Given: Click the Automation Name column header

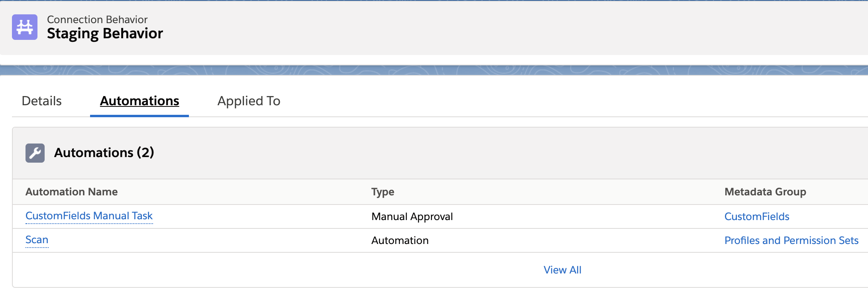Looking at the screenshot, I should [72, 192].
